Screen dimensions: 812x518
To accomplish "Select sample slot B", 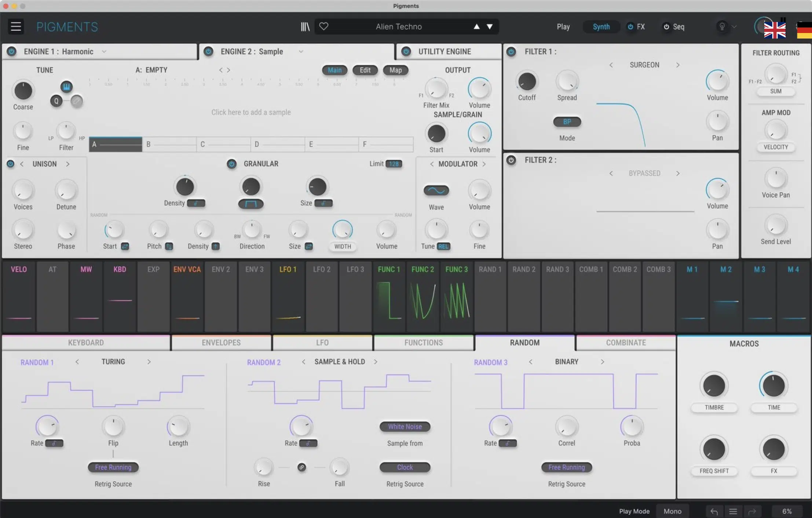I will pos(169,144).
